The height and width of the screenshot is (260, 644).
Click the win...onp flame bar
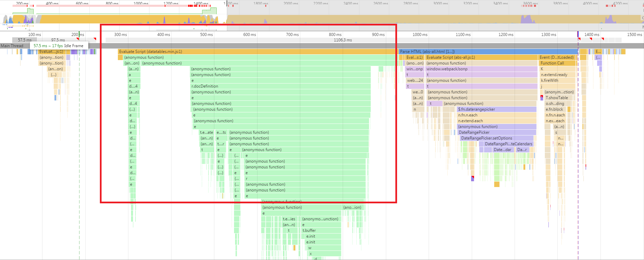414,69
